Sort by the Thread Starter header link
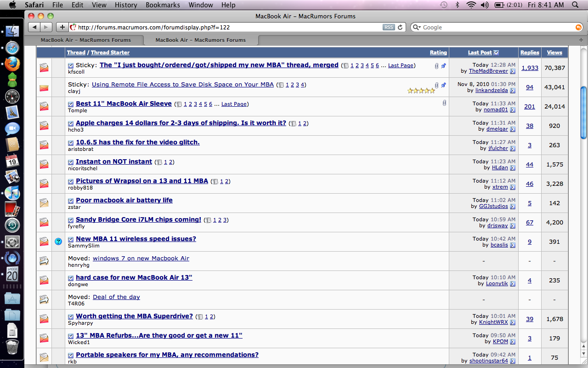Image resolution: width=588 pixels, height=368 pixels. coord(110,52)
